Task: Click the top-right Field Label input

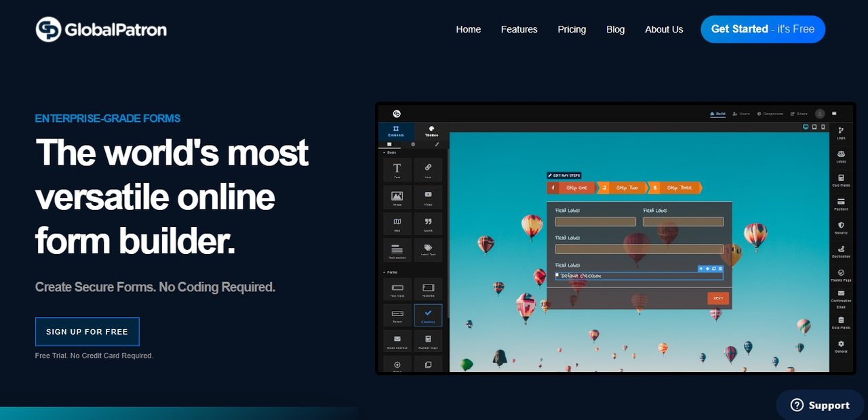Action: click(683, 222)
